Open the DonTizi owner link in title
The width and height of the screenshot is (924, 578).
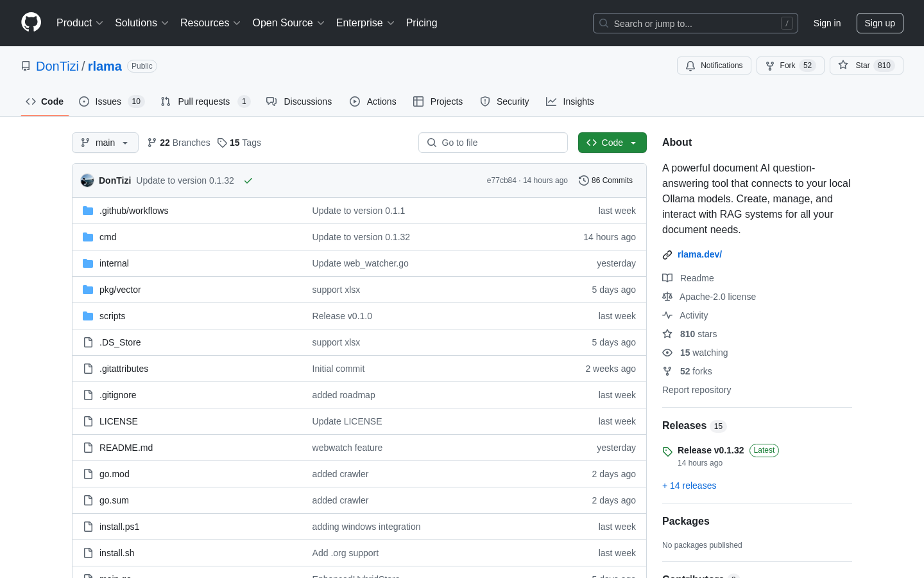pos(57,66)
